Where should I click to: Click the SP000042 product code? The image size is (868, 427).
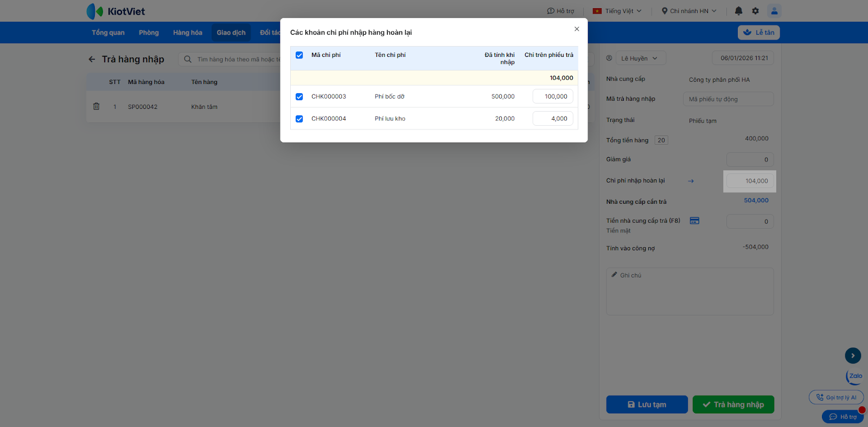143,107
